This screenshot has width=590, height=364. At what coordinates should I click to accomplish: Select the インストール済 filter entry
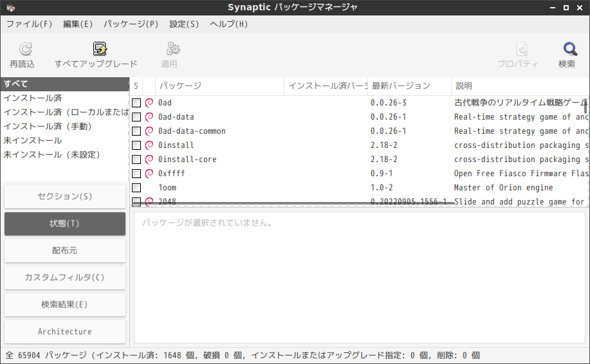[65, 98]
